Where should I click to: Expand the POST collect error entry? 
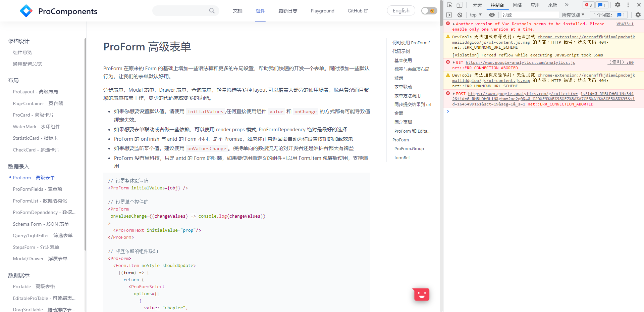click(x=453, y=94)
